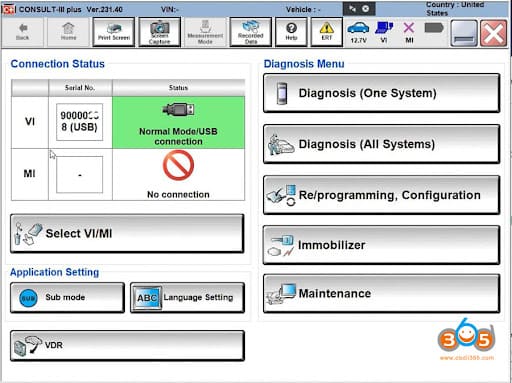Click the Print Screen toolbar button
Screen dimensions: 512x383
point(114,32)
